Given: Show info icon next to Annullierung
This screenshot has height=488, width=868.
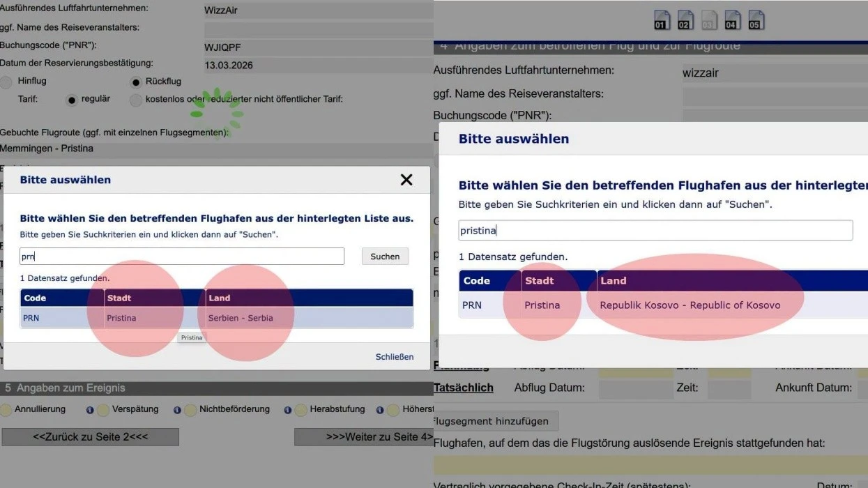Looking at the screenshot, I should click(x=90, y=410).
